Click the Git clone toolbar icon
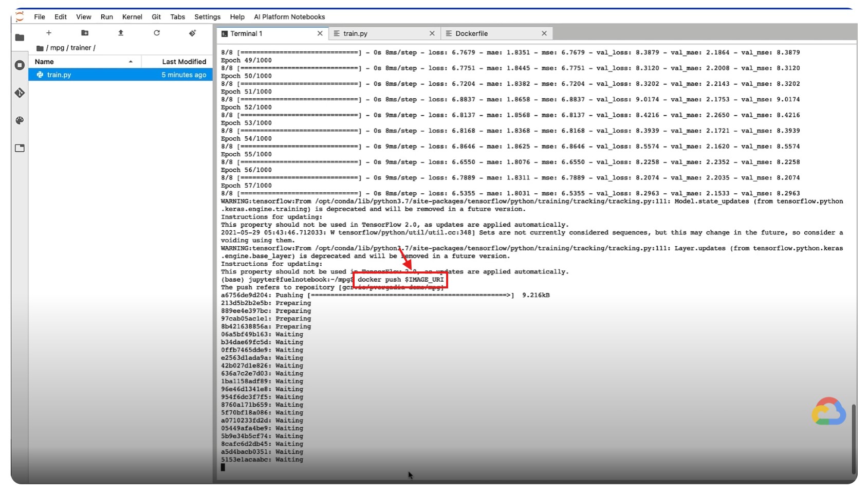This screenshot has height=493, width=868. click(192, 33)
